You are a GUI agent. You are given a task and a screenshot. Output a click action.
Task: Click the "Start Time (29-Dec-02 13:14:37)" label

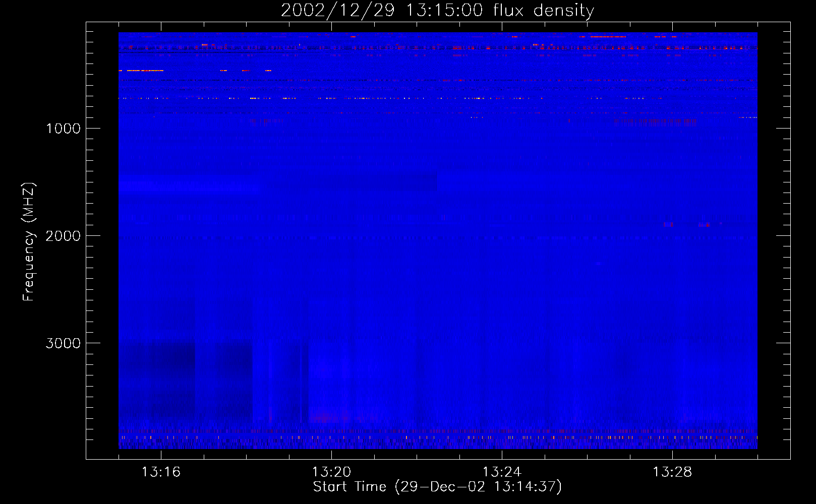coord(437,487)
